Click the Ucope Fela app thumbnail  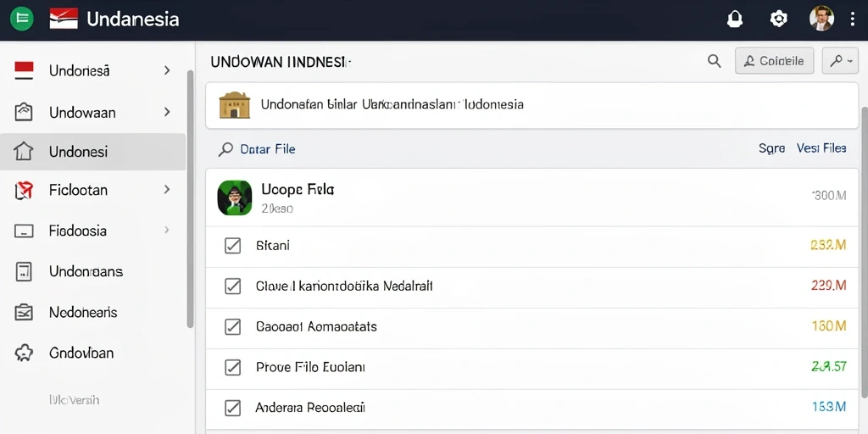(x=235, y=198)
